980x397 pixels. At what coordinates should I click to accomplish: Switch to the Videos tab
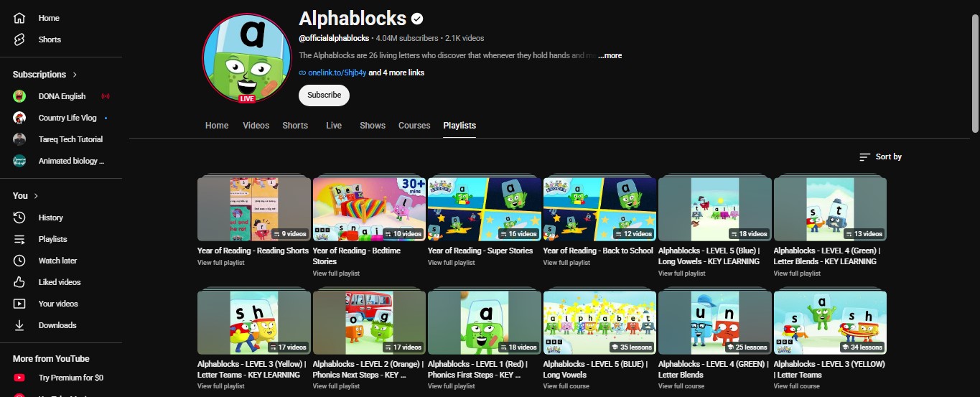click(x=256, y=126)
